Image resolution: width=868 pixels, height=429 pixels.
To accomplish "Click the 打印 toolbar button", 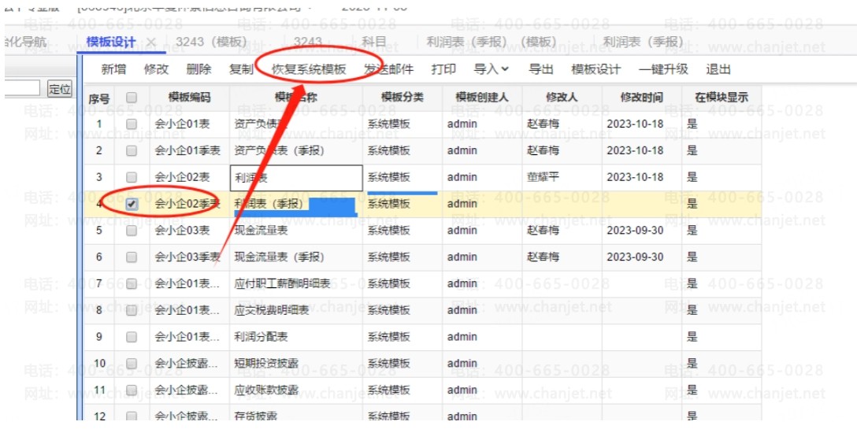I will [443, 69].
